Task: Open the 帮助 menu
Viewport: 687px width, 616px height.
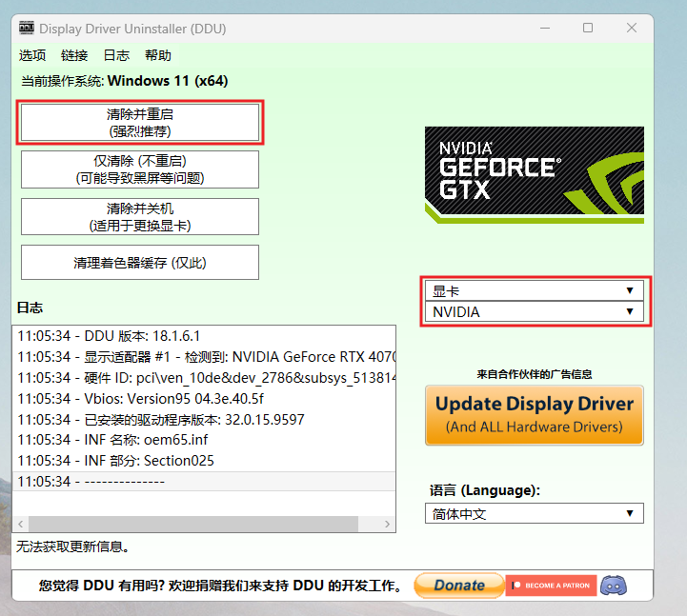Action: pyautogui.click(x=158, y=55)
